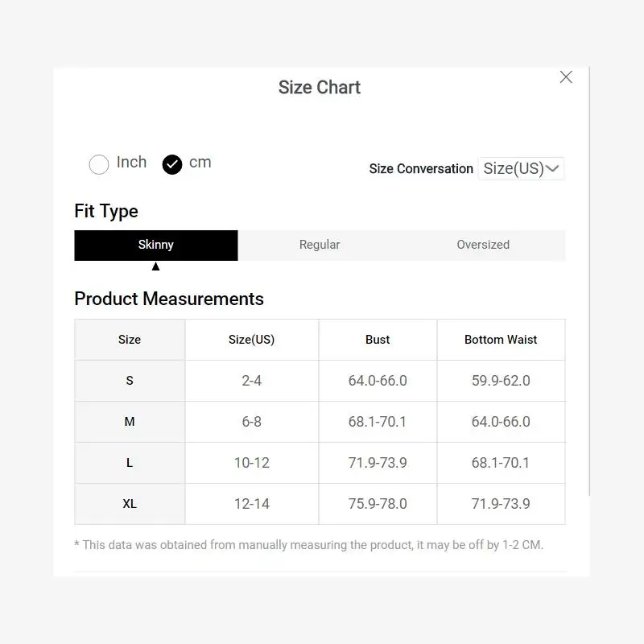Select the cm unit radio button

[172, 164]
